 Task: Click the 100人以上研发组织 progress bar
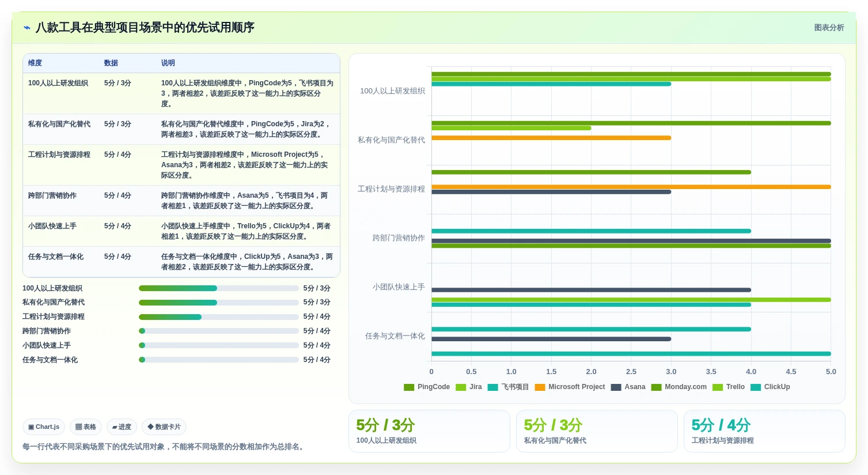pos(219,288)
